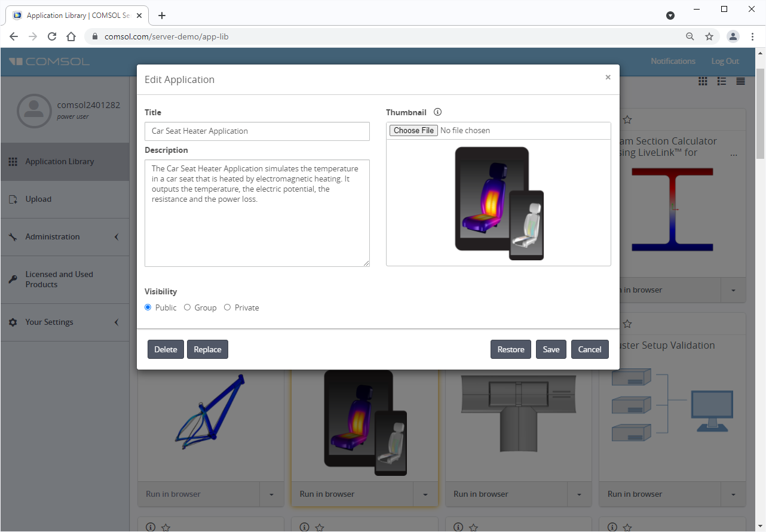766x532 pixels.
Task: Click the COMSOL logo in the header
Action: [48, 61]
